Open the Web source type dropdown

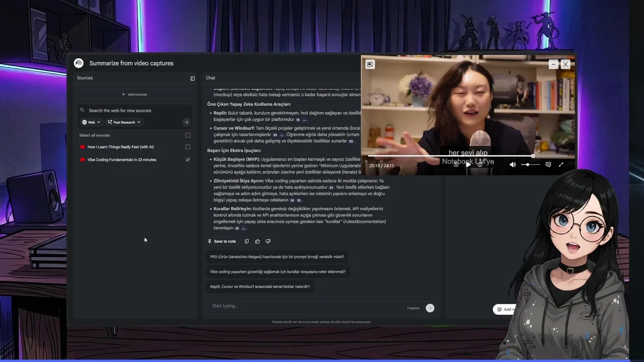(x=91, y=122)
